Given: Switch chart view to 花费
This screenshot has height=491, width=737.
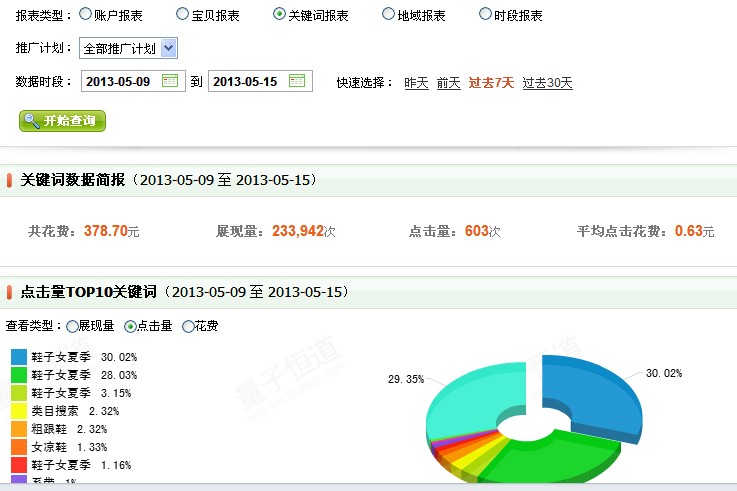Looking at the screenshot, I should (x=188, y=326).
